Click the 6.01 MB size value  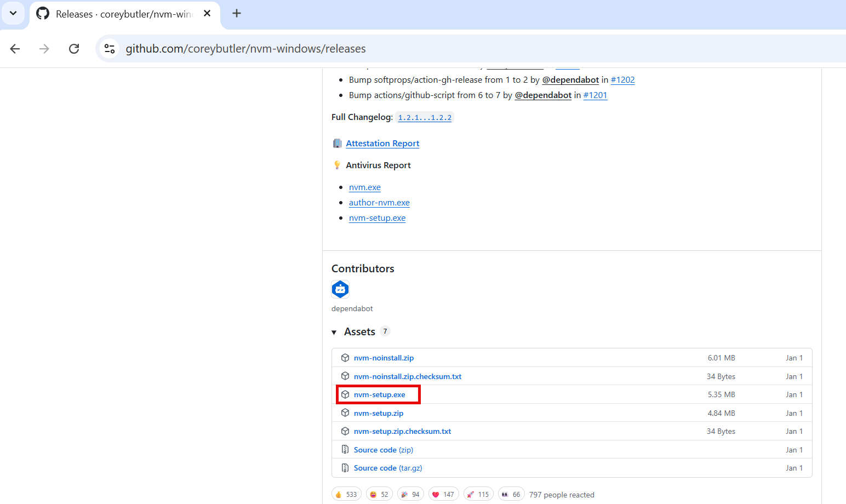[721, 358]
